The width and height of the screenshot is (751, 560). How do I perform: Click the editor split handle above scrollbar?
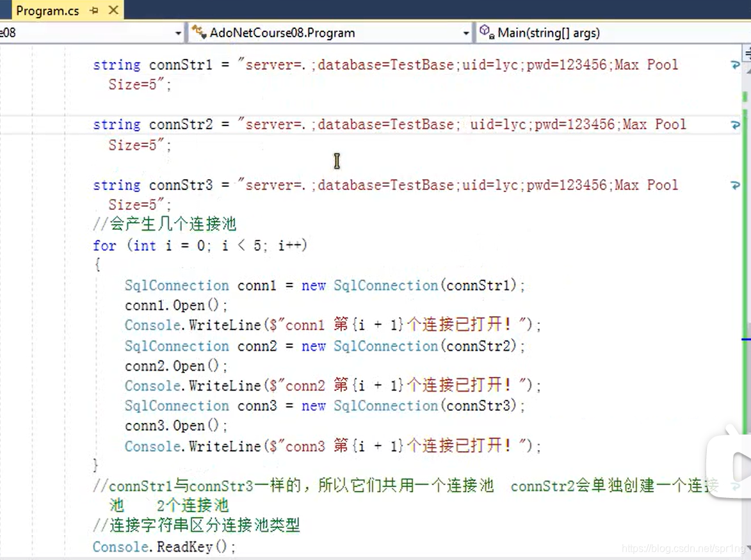pos(747,54)
